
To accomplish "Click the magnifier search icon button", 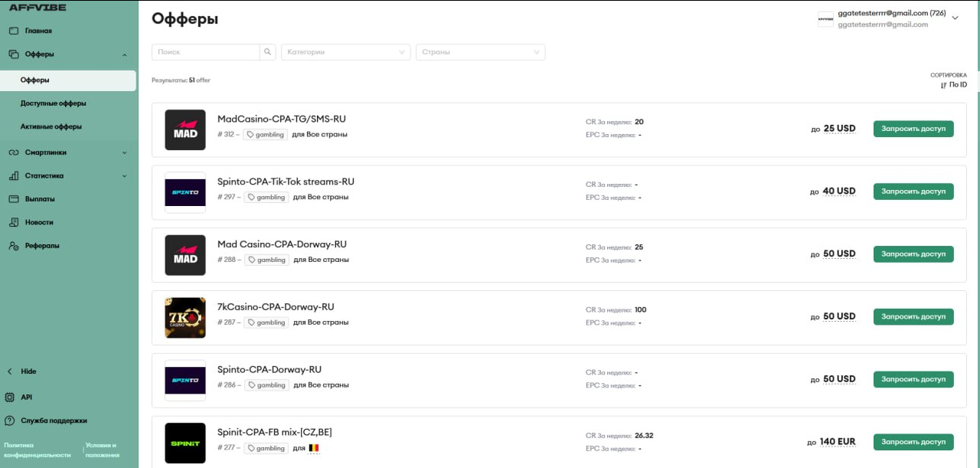I will 268,52.
